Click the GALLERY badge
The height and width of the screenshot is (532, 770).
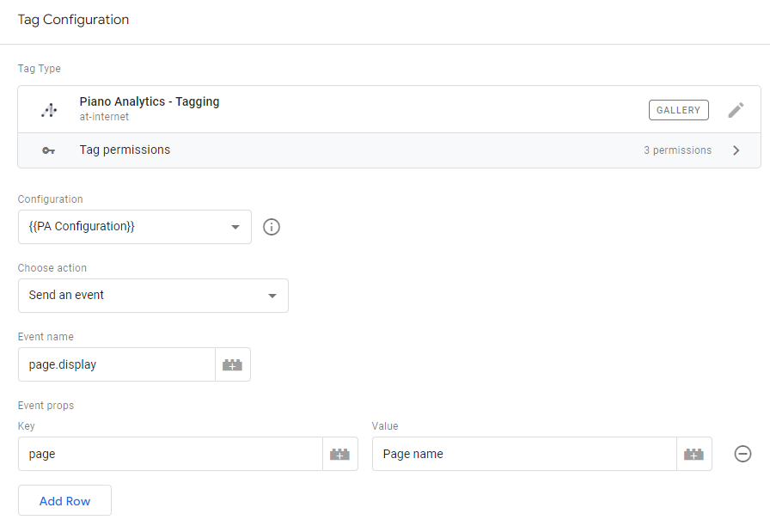coord(678,110)
